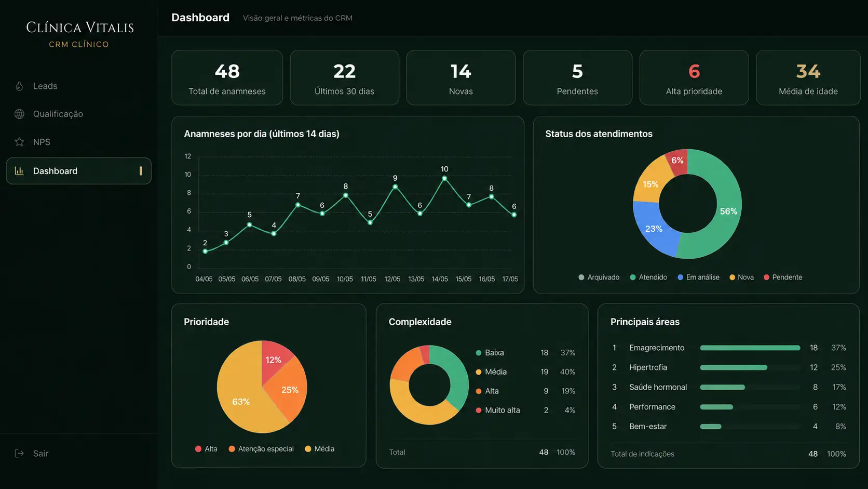Click the Status dos atendimentos title
The width and height of the screenshot is (868, 489).
[x=599, y=134]
